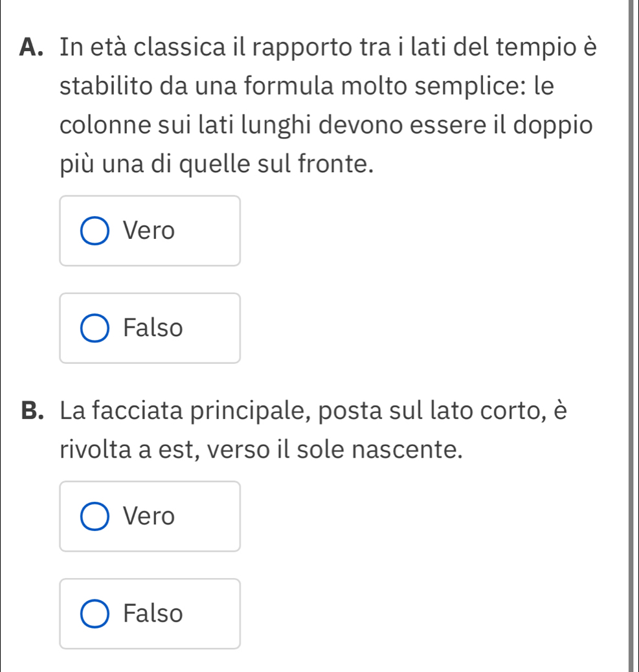Screen dimensions: 639x672
Task: Click the "Falso" label text under statement A
Action: [x=153, y=328]
